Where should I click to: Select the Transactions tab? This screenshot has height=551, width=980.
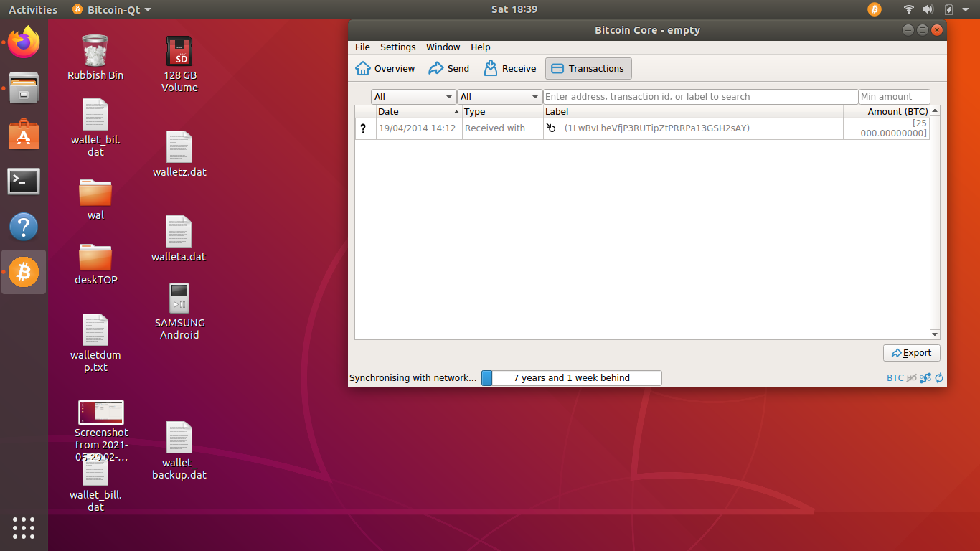(x=588, y=69)
